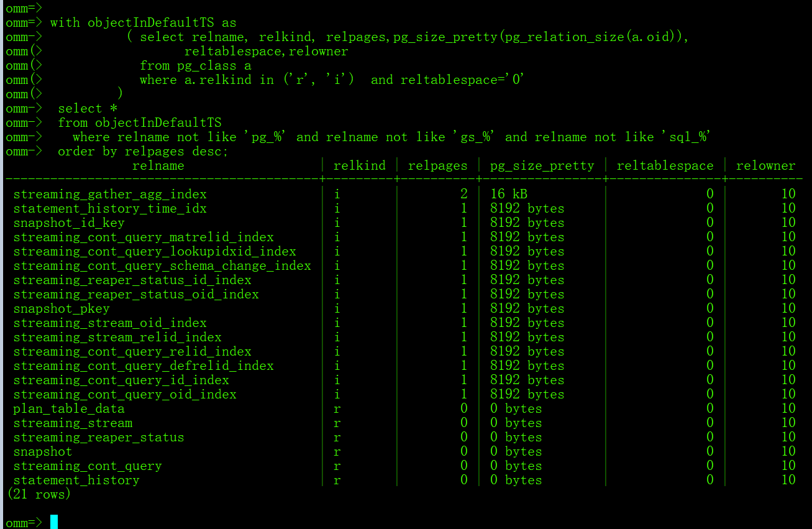
Task: Click the snapshot_id_key entry
Action: (69, 223)
